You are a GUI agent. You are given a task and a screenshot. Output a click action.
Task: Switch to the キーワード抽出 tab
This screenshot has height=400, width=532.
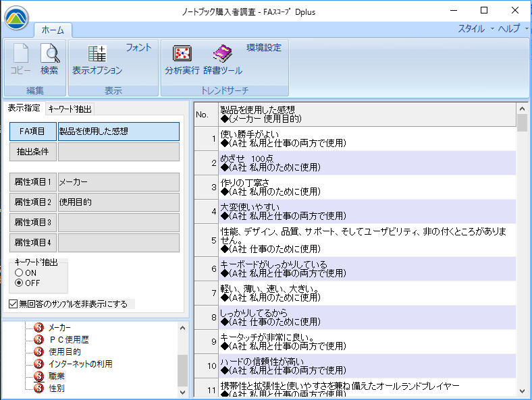click(70, 109)
